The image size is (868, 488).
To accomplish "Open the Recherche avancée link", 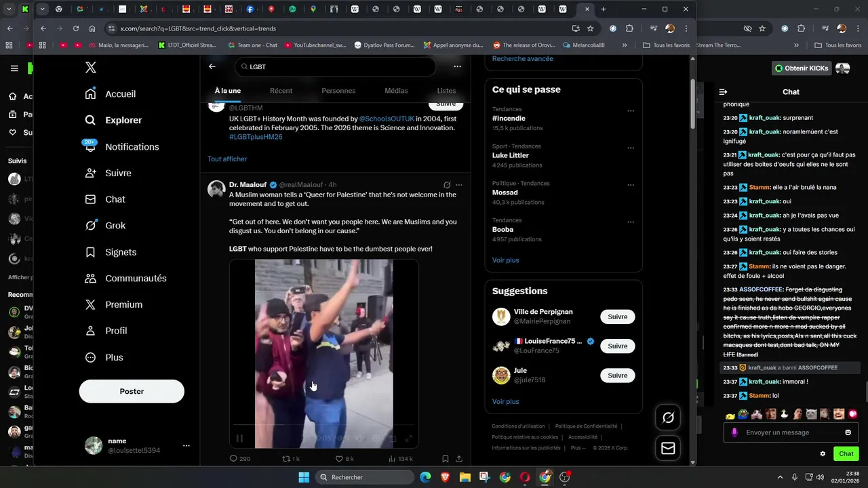I will tap(523, 59).
